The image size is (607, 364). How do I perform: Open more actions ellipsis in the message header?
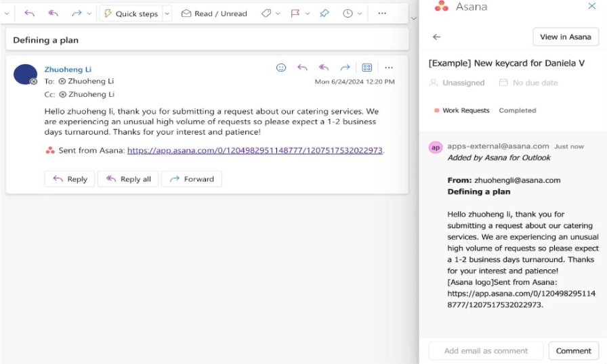pyautogui.click(x=389, y=68)
